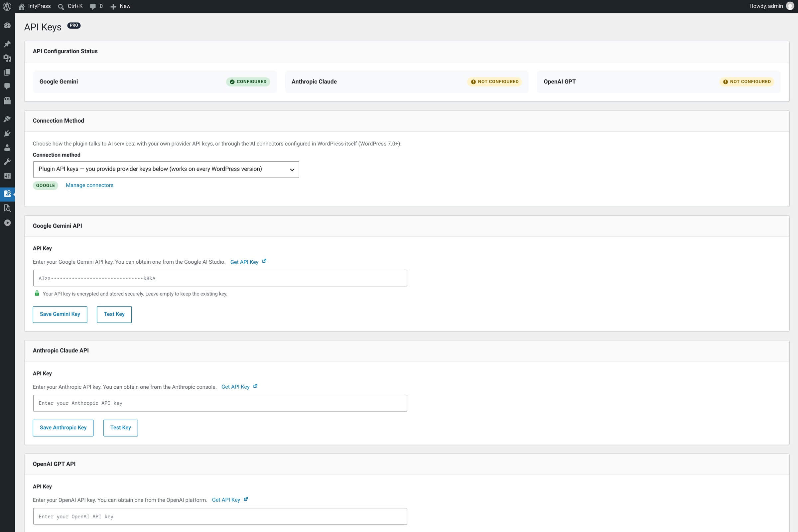Click Get API Key link for OpenAI
The image size is (798, 532).
[x=226, y=500]
